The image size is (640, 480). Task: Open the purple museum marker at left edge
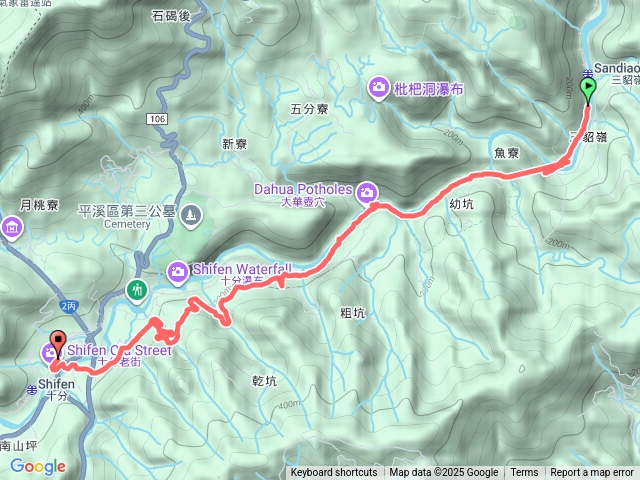coord(11,228)
